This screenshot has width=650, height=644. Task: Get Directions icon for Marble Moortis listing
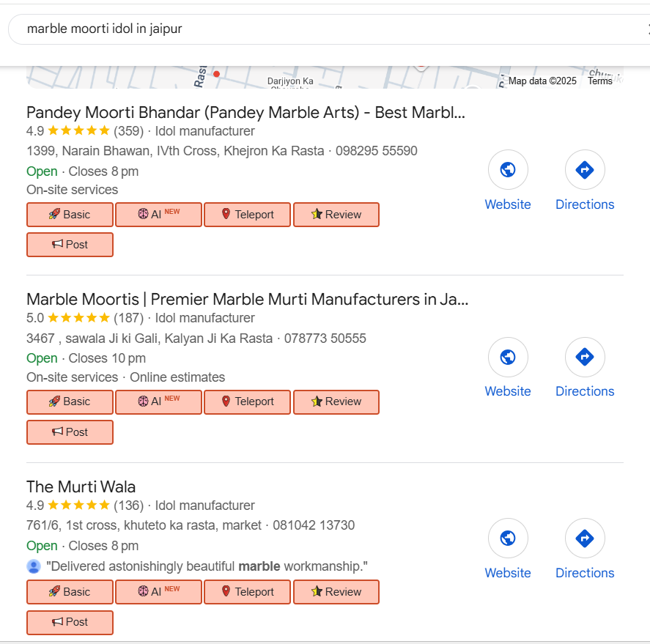click(585, 357)
